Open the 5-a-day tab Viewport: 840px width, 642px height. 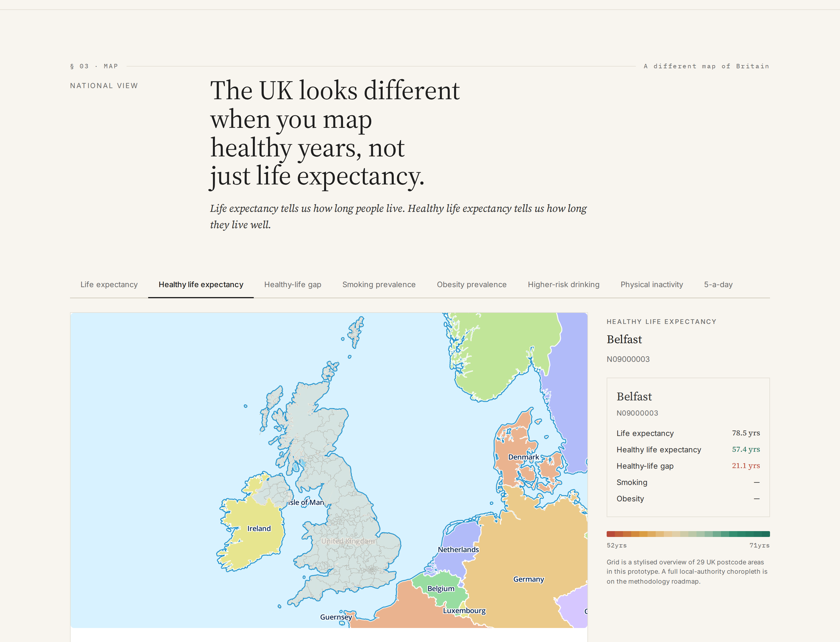[x=718, y=285]
